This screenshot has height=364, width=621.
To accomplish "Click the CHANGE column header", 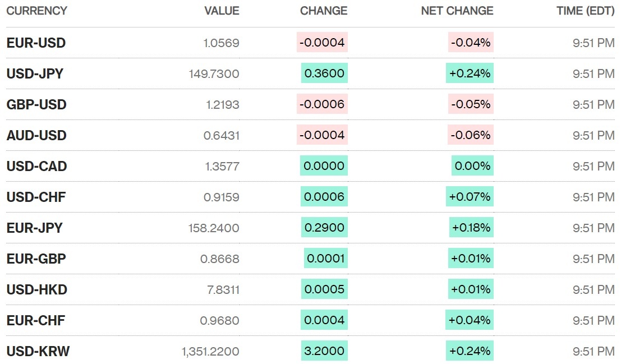I will point(324,11).
